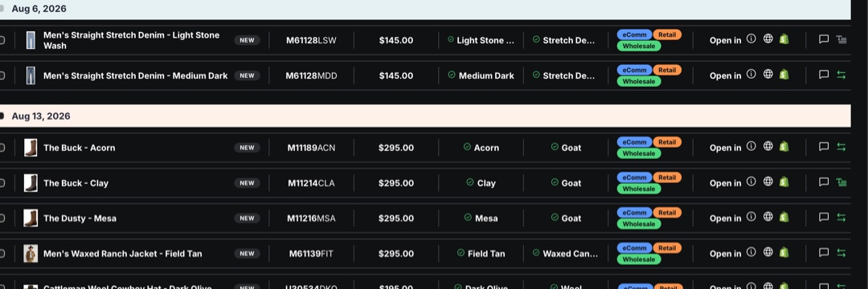This screenshot has height=289, width=868.
Task: Click $145.00 price on Medium Dark row
Action: click(x=395, y=75)
